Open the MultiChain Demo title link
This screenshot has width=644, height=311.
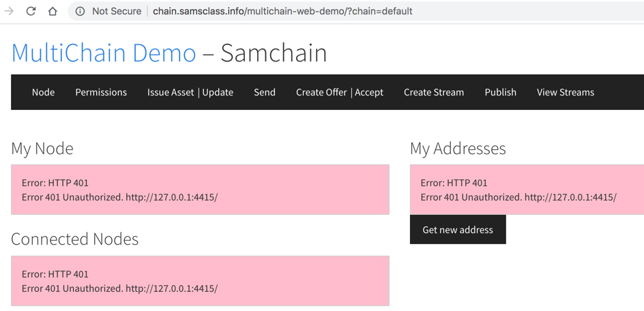click(104, 53)
